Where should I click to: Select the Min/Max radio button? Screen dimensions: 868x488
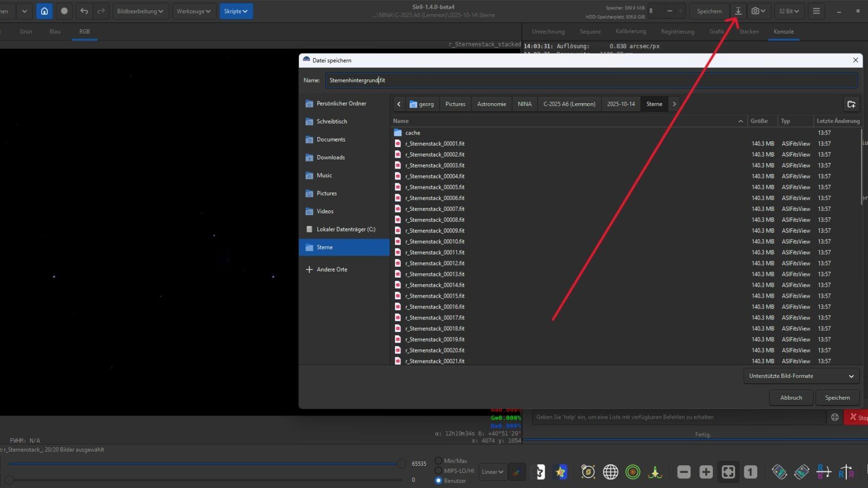pos(438,461)
